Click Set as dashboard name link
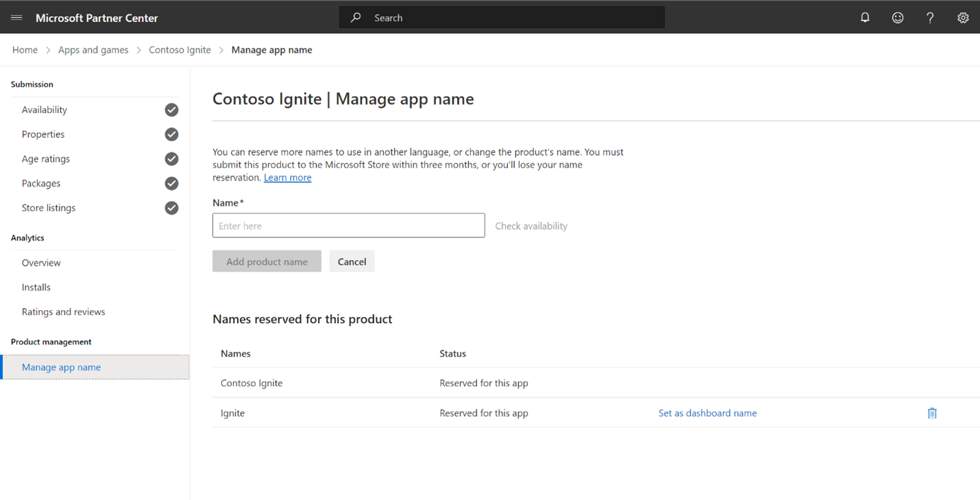 click(x=707, y=413)
